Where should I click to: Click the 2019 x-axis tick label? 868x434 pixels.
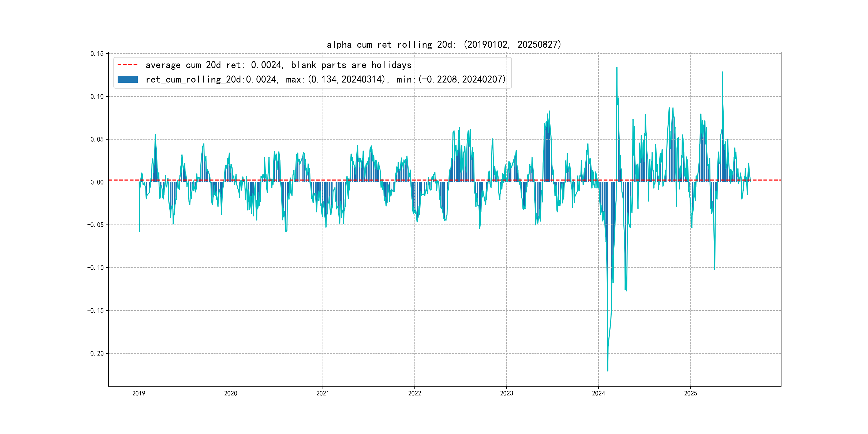(139, 393)
